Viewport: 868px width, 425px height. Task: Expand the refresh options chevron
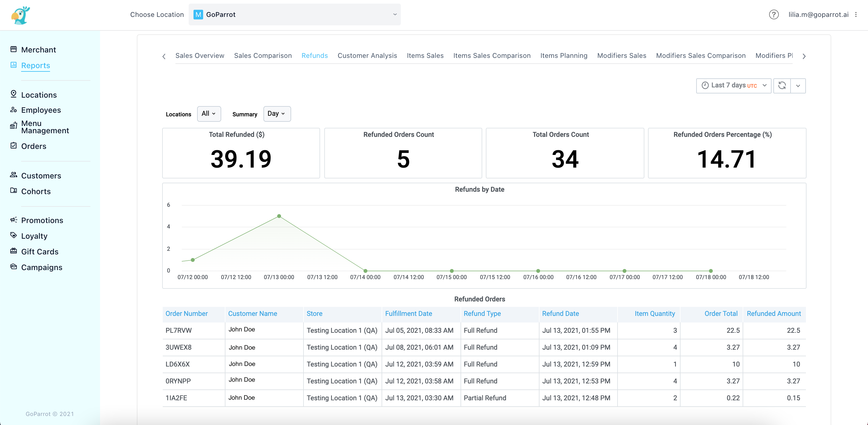click(798, 86)
